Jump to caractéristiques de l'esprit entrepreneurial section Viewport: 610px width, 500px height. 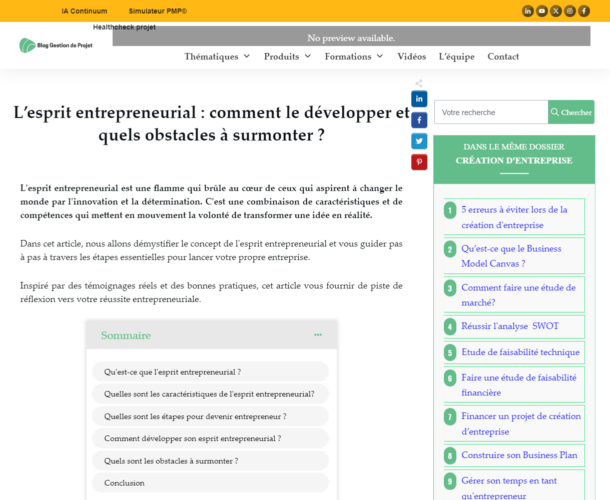pyautogui.click(x=210, y=394)
